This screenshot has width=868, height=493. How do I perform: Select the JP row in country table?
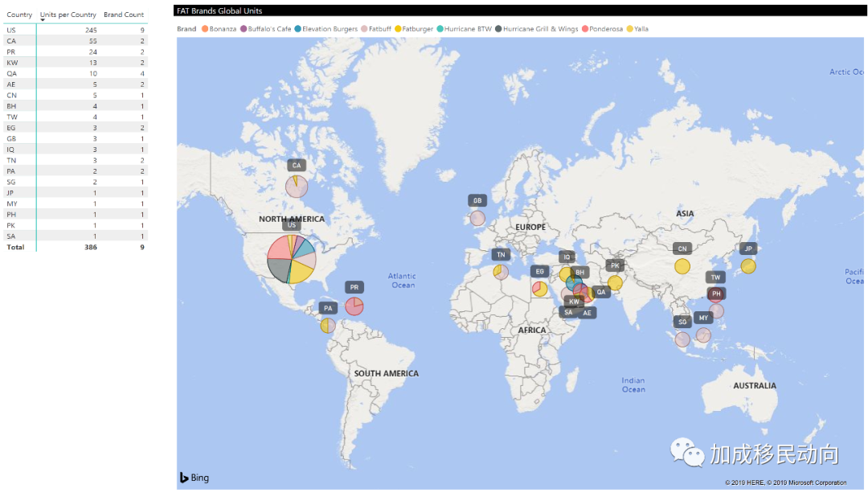76,193
